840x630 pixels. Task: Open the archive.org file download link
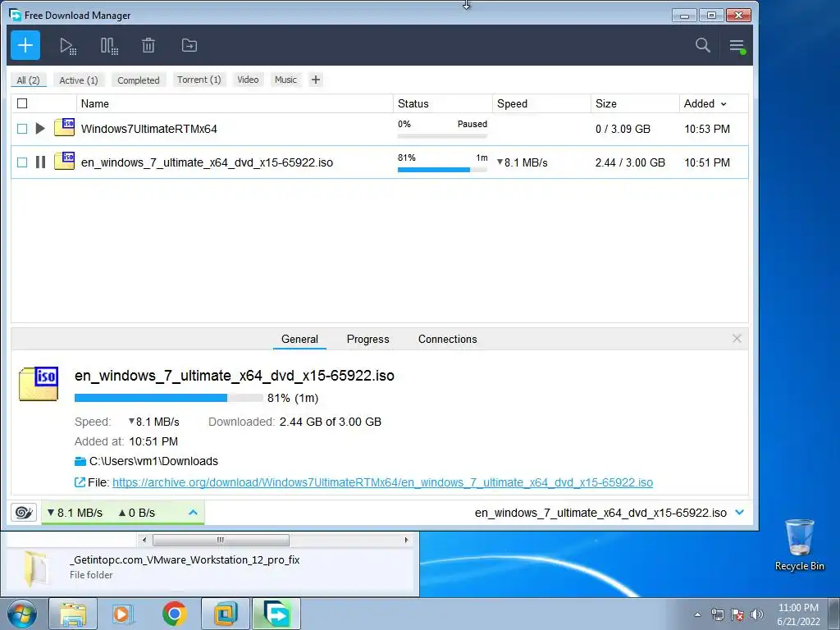pos(382,482)
